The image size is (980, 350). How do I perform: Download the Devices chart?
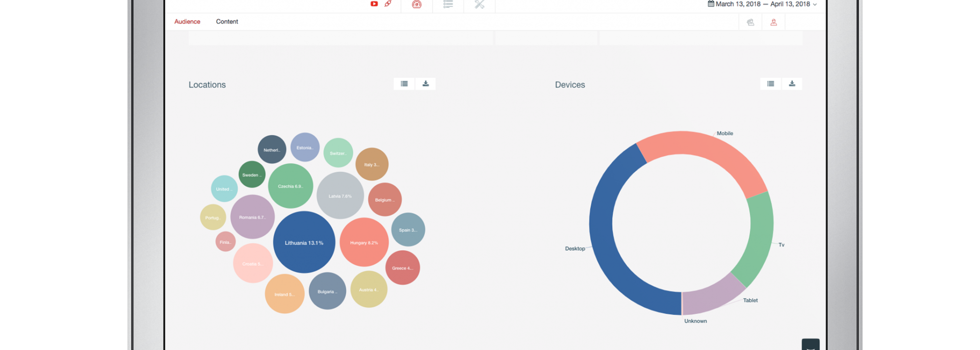(x=792, y=84)
